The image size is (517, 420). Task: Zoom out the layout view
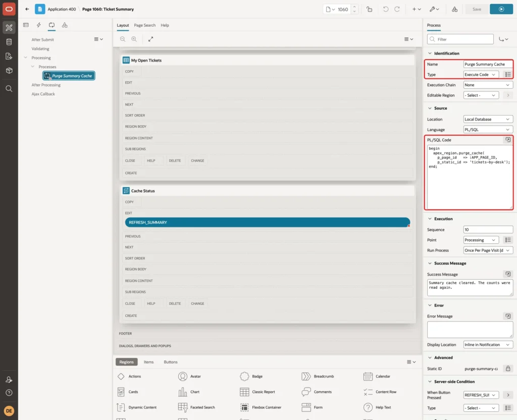pyautogui.click(x=123, y=39)
